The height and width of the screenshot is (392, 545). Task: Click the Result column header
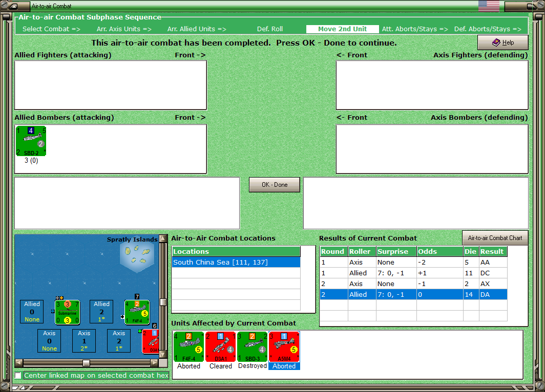[493, 251]
